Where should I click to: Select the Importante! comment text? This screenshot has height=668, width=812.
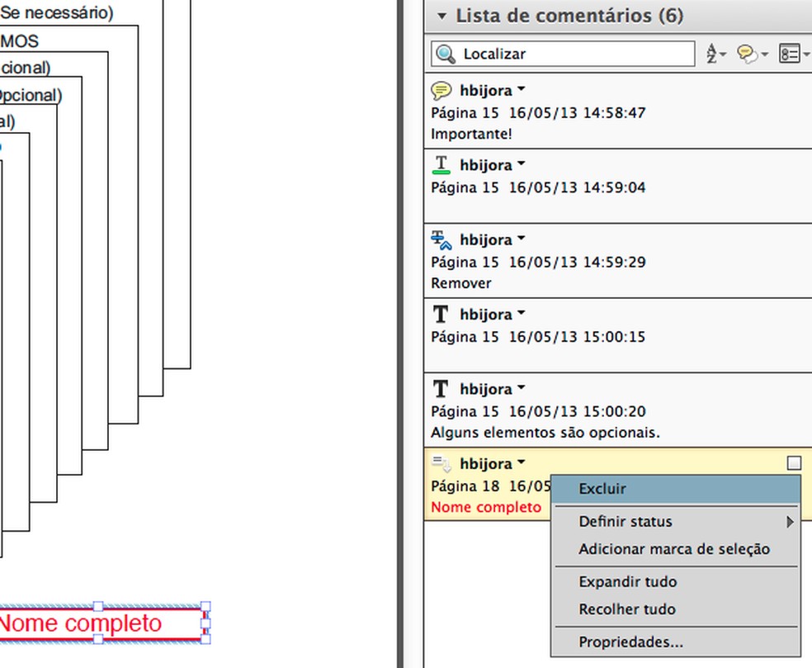(471, 135)
